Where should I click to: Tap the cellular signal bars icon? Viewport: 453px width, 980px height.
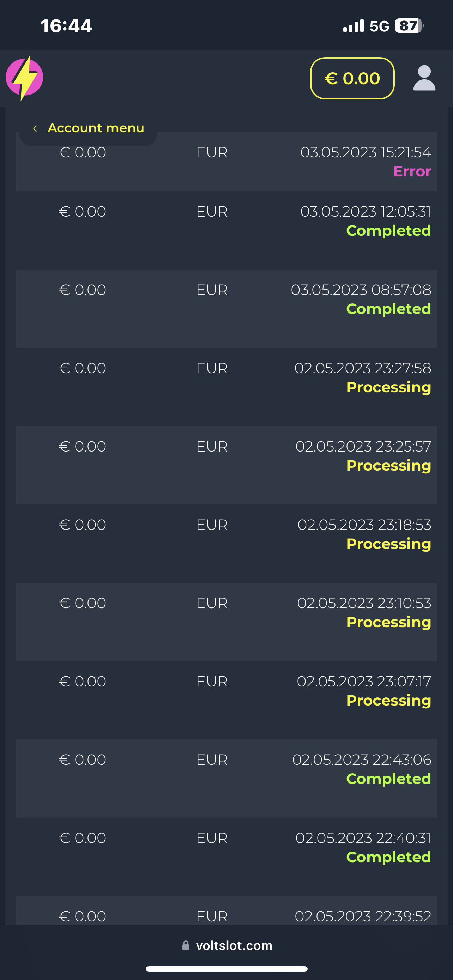click(354, 26)
